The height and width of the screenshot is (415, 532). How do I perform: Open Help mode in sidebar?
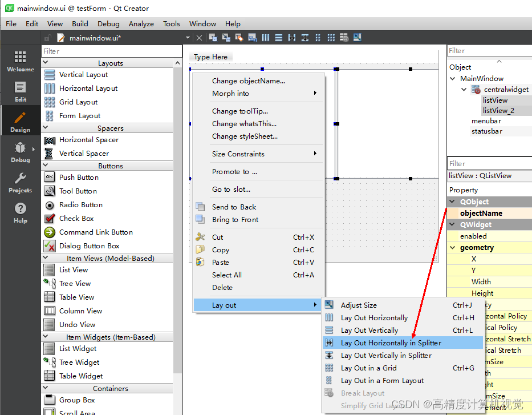(x=21, y=213)
